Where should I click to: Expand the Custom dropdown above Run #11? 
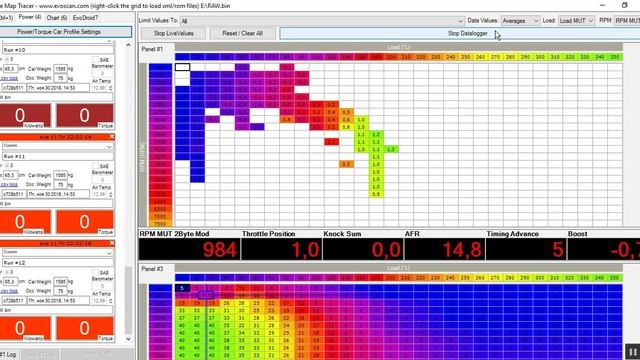point(109,146)
